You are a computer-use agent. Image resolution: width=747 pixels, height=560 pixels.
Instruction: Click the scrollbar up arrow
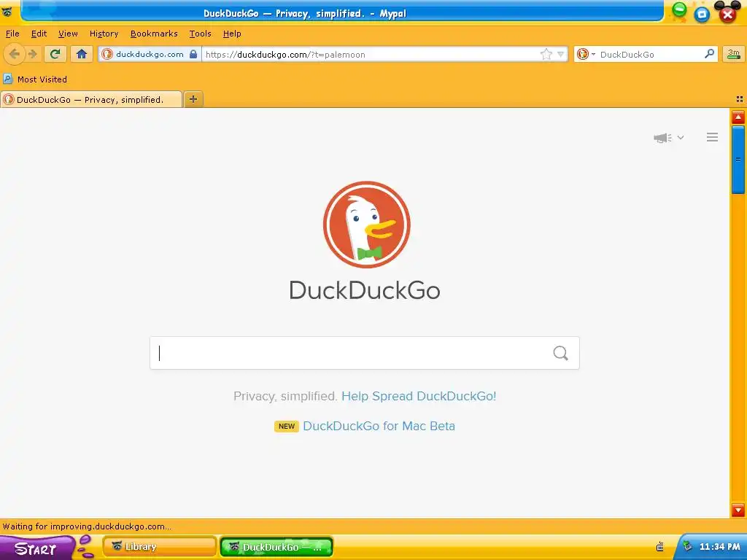coord(738,117)
